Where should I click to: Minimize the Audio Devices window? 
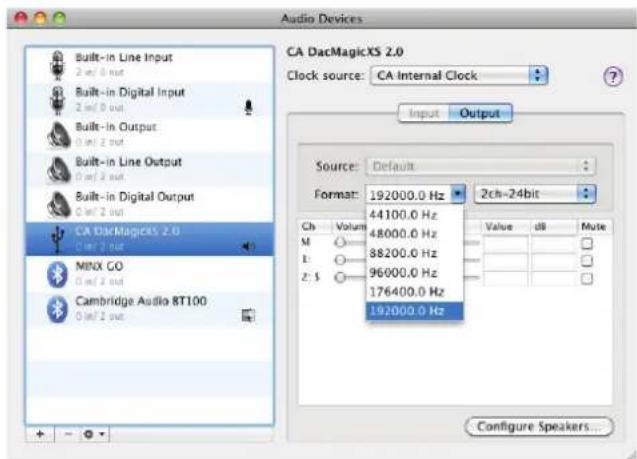(x=40, y=18)
